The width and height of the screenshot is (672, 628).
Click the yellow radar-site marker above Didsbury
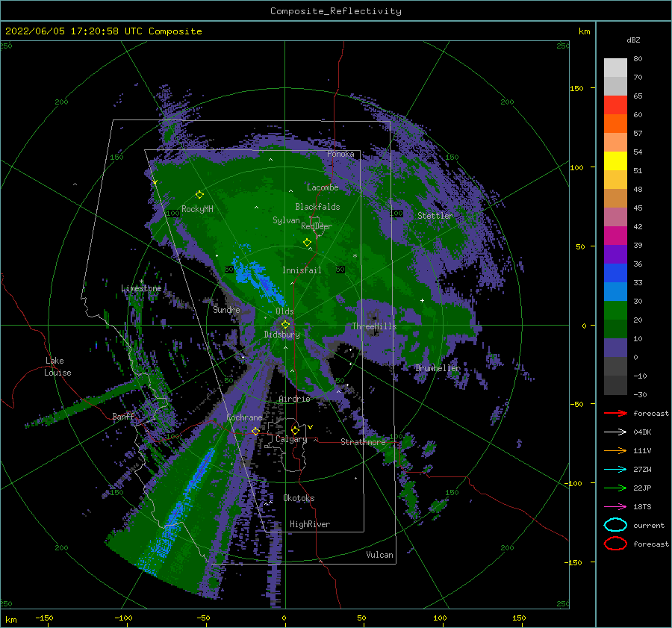coord(285,325)
